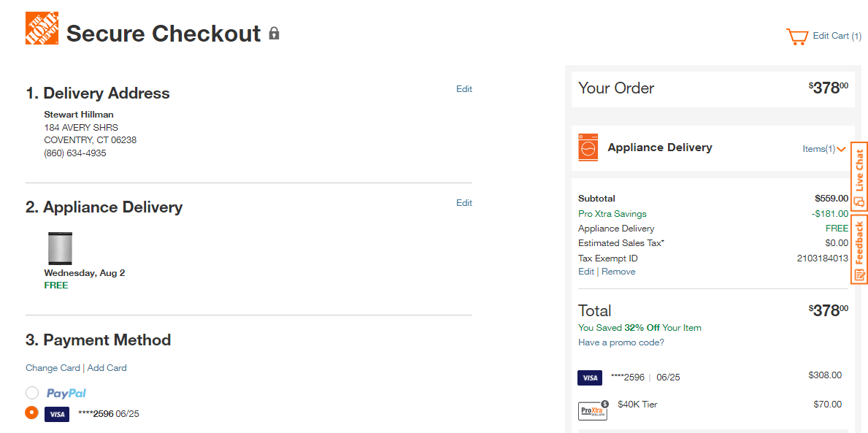
Task: Select the PayPal radio button
Action: (32, 393)
